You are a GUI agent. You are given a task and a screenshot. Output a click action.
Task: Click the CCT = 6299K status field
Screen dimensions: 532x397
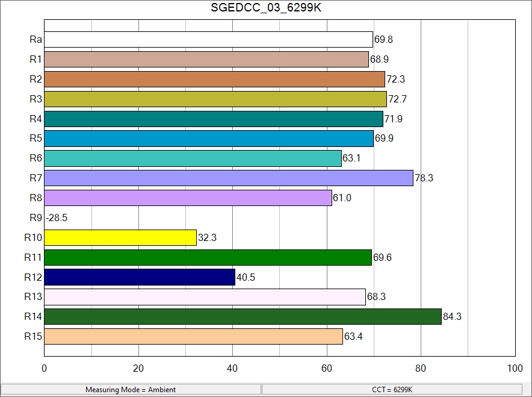(x=392, y=390)
